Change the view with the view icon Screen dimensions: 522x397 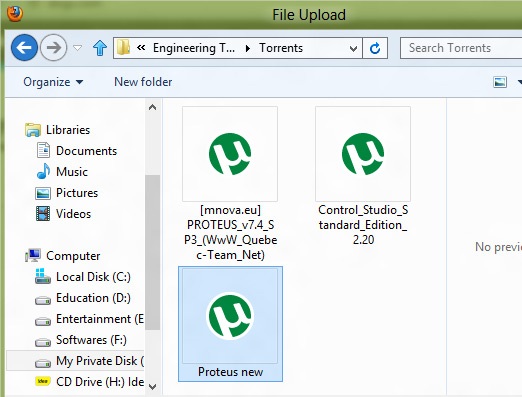(x=500, y=82)
